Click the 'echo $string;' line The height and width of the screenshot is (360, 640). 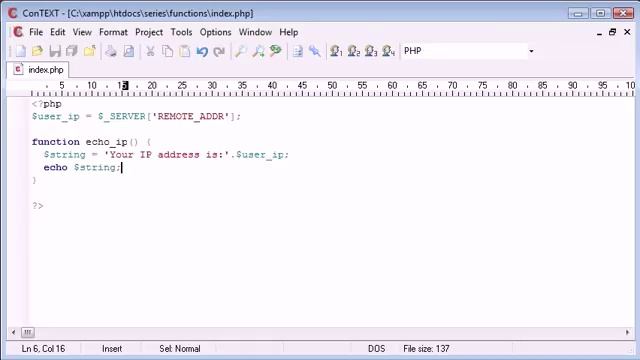tap(82, 168)
